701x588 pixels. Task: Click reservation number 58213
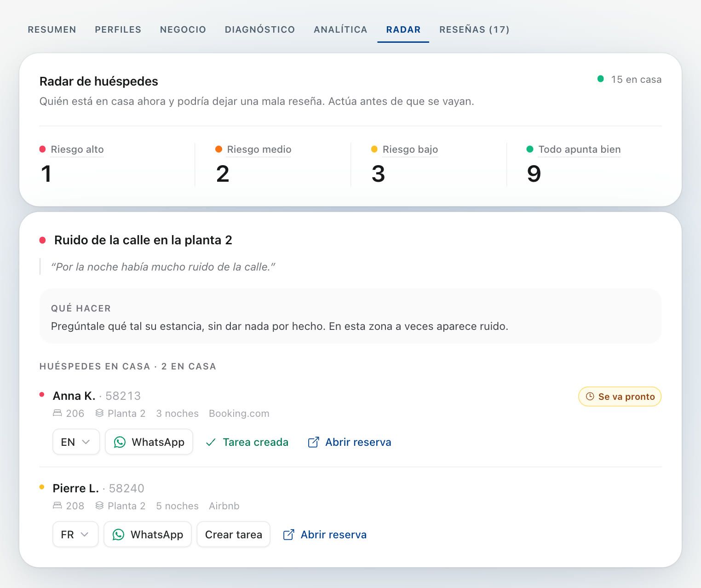123,396
